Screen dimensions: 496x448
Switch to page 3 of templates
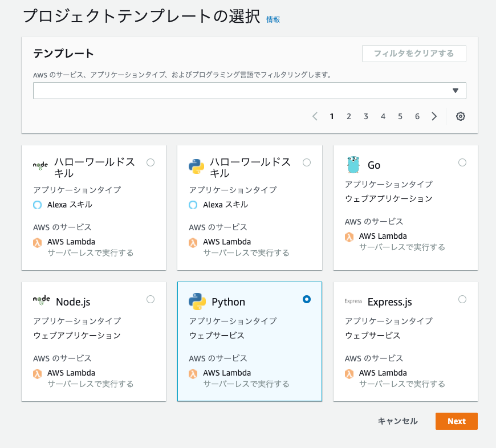(365, 116)
